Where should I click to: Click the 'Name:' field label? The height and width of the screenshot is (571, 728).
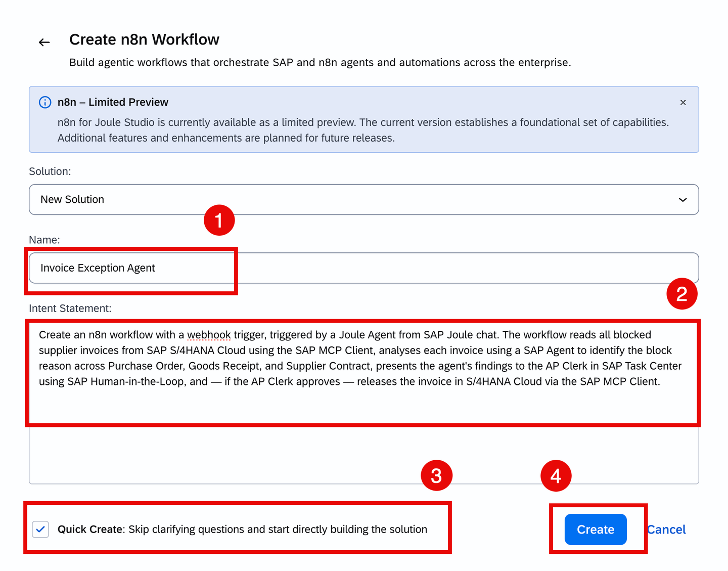coord(44,240)
